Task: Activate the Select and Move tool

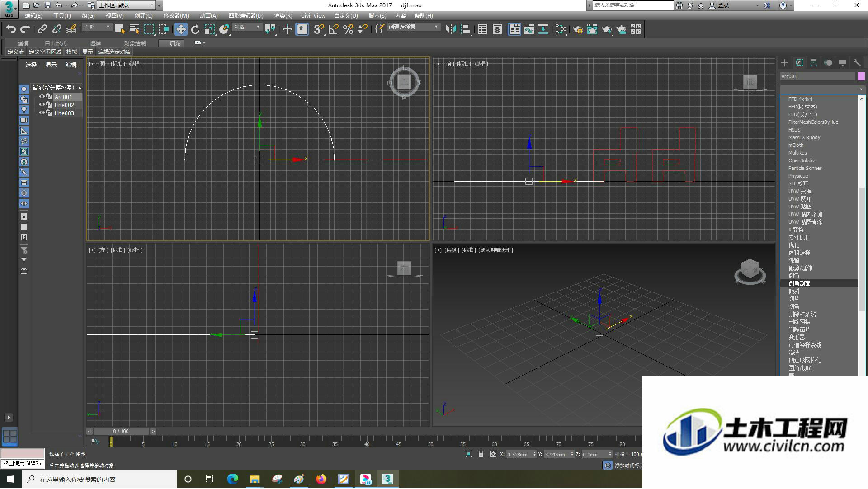Action: pyautogui.click(x=181, y=29)
